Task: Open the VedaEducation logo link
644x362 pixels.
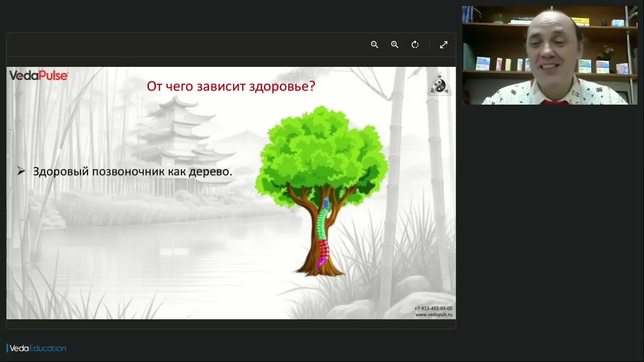Action: click(36, 348)
